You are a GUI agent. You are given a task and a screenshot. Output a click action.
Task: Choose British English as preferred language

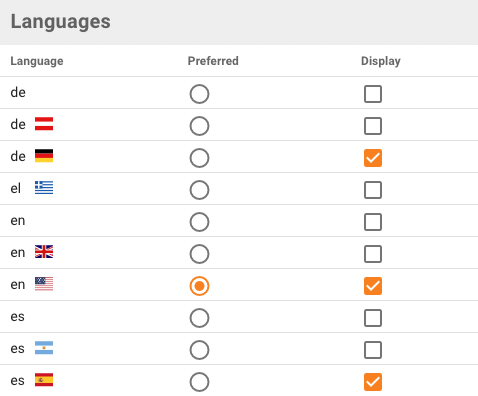tap(199, 254)
